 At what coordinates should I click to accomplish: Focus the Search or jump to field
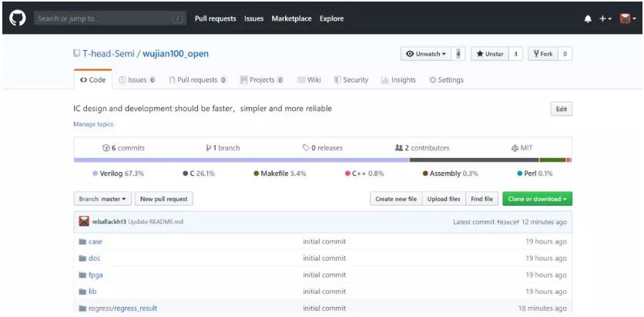[110, 19]
